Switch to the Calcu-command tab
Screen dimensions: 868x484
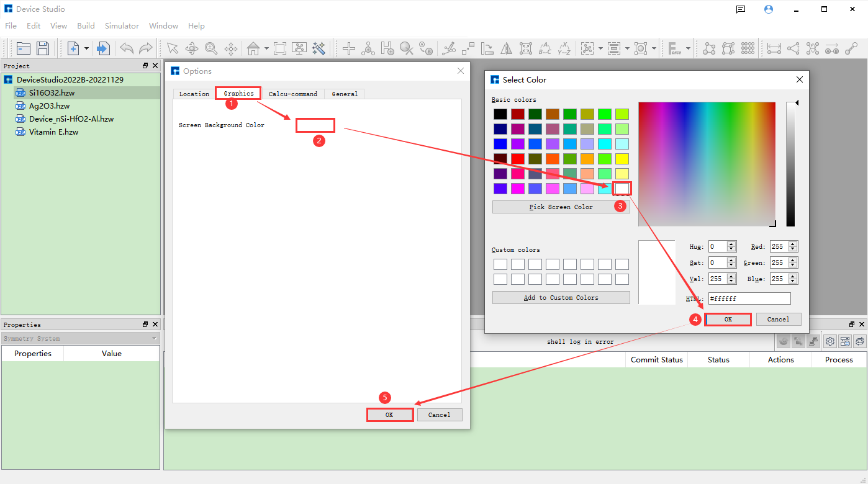pyautogui.click(x=292, y=94)
